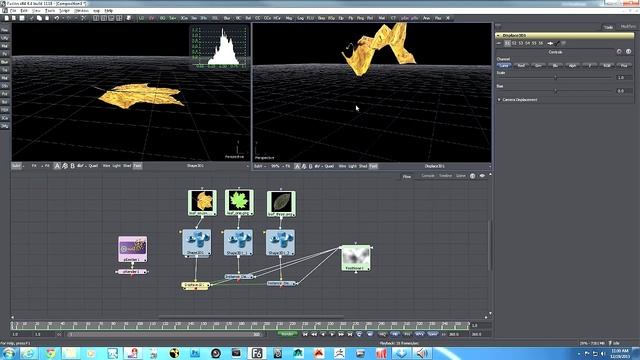
Task: Play the timeline forward
Action: [x=332, y=334]
